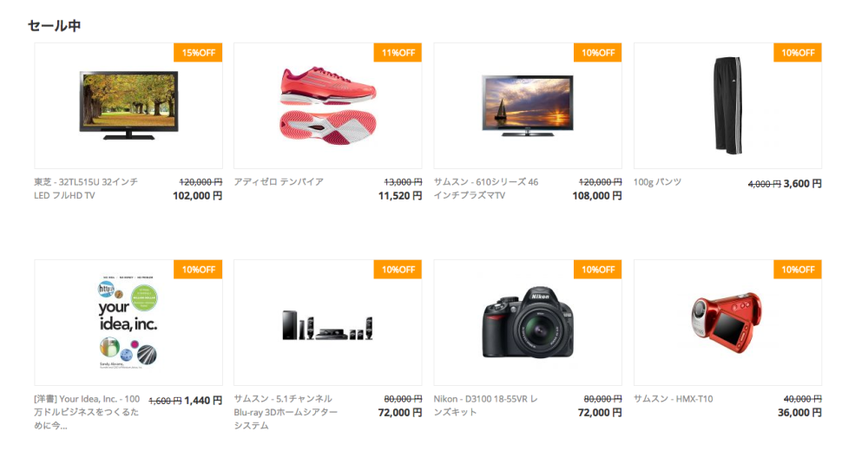Image resolution: width=868 pixels, height=464 pixels.
Task: Open the Toshiba LED TV product image
Action: tap(128, 105)
